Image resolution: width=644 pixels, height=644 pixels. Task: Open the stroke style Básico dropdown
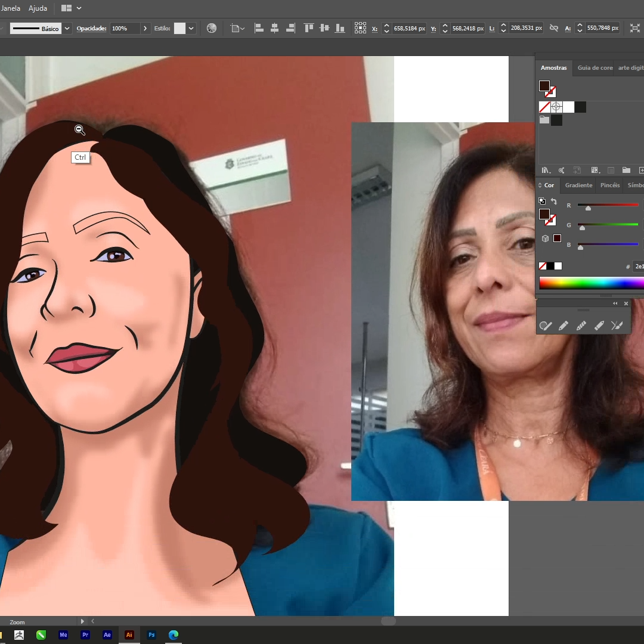67,29
